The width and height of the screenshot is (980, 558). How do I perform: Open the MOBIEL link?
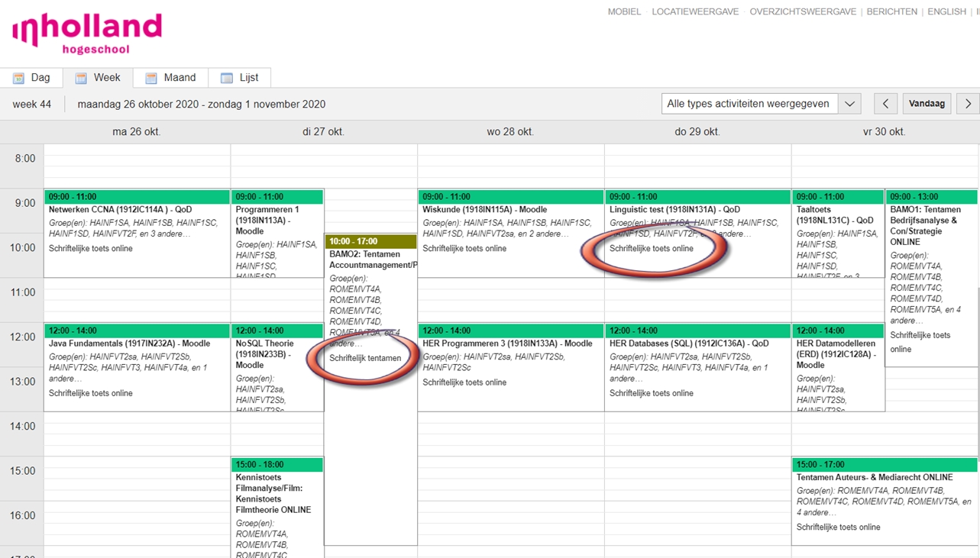(624, 11)
